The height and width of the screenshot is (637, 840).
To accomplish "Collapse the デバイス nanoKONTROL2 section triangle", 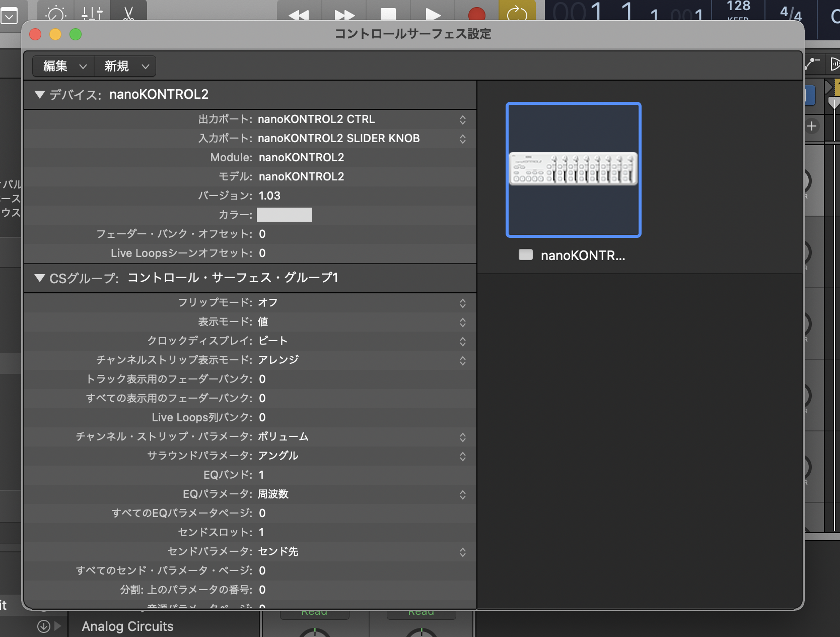I will [x=40, y=94].
